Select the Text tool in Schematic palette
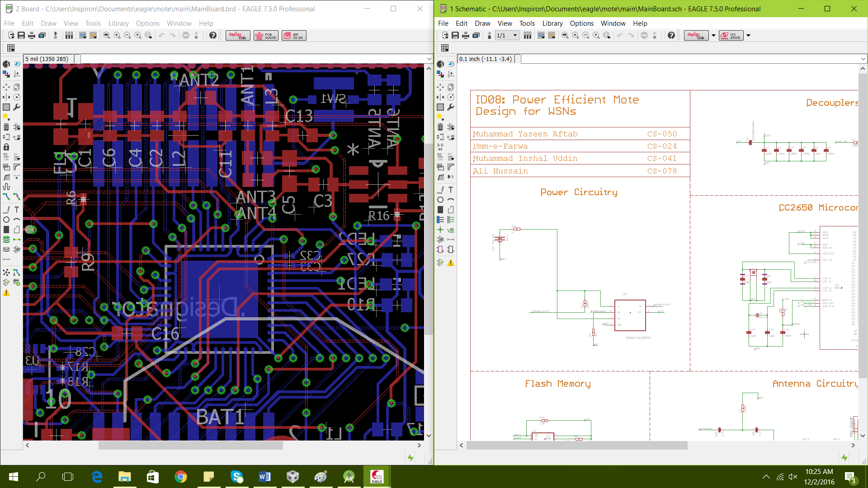Image resolution: width=868 pixels, height=488 pixels. [451, 189]
